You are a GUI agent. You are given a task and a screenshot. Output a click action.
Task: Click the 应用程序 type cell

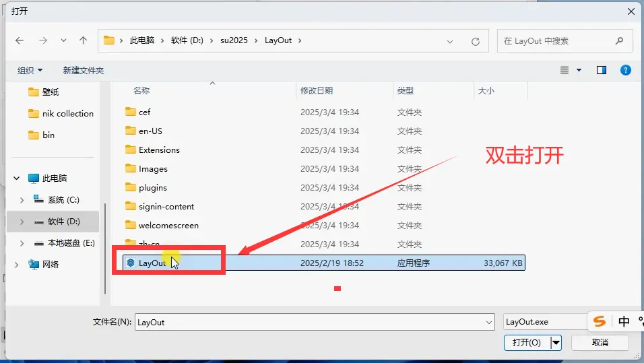pos(414,263)
